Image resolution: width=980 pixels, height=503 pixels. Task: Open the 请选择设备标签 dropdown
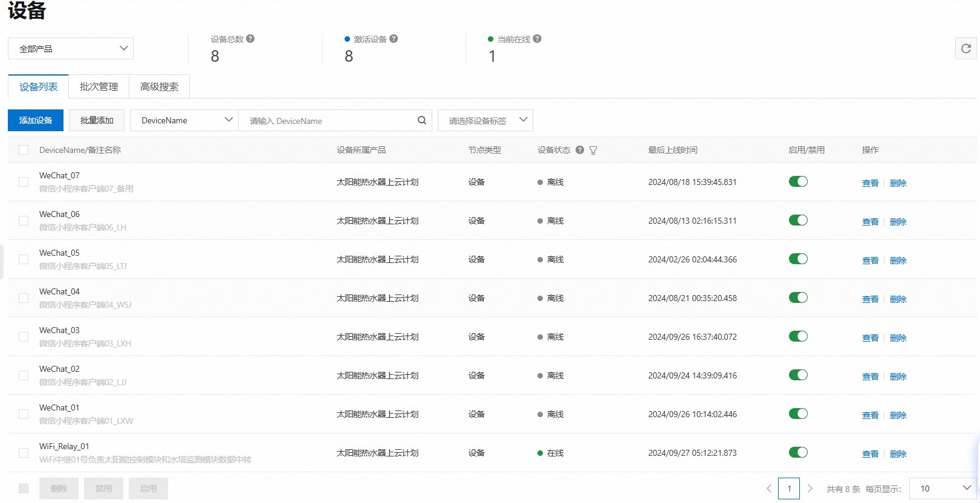(485, 120)
